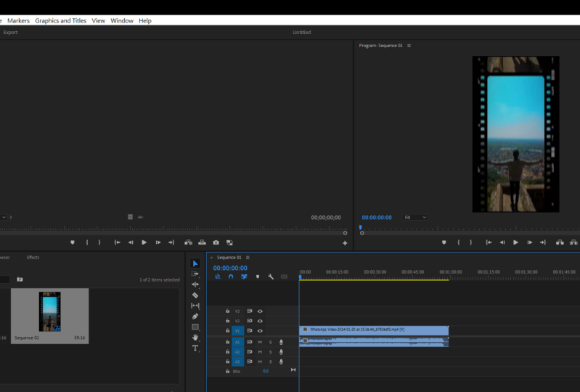
Task: Mark Out point in Source monitor
Action: click(99, 242)
